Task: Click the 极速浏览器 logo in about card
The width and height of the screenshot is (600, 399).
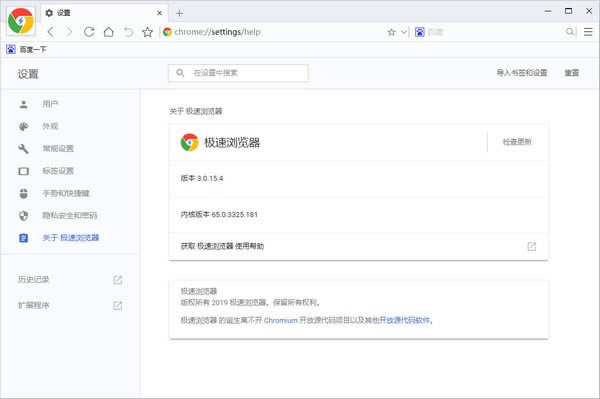Action: tap(189, 142)
